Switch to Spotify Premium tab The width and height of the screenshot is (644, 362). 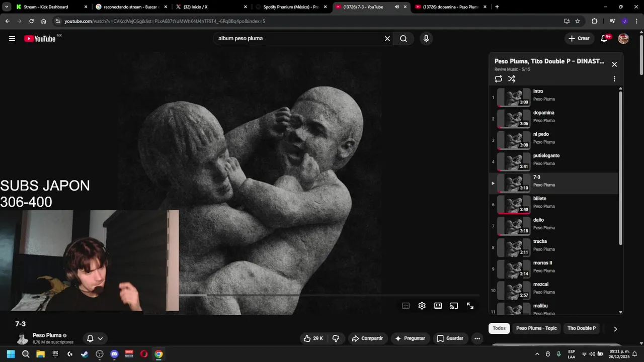click(291, 7)
